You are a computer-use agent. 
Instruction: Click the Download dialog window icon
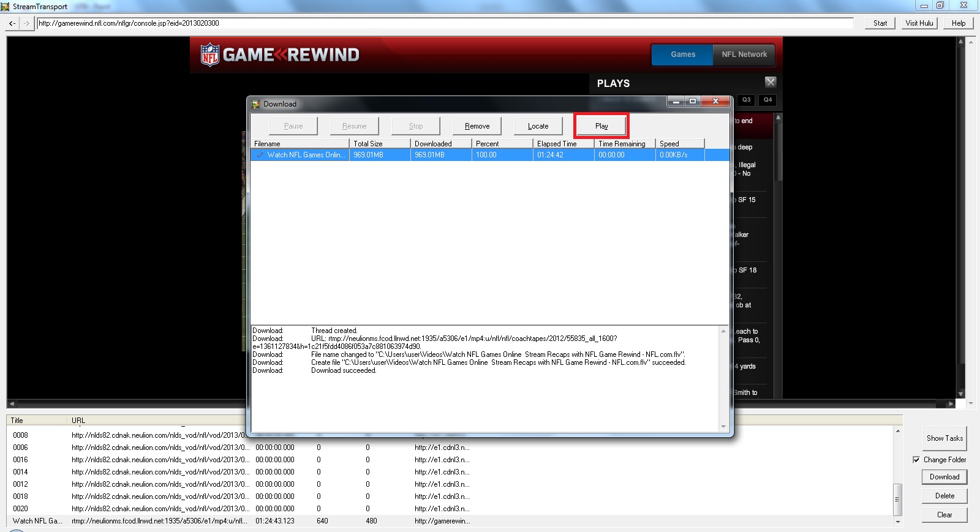click(x=255, y=104)
